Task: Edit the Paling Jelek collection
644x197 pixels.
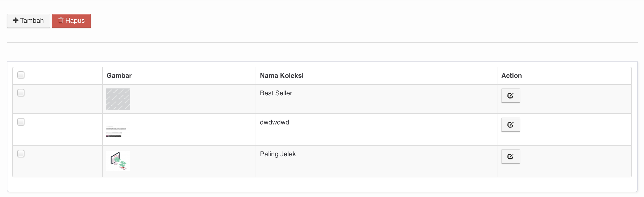Action: [510, 156]
